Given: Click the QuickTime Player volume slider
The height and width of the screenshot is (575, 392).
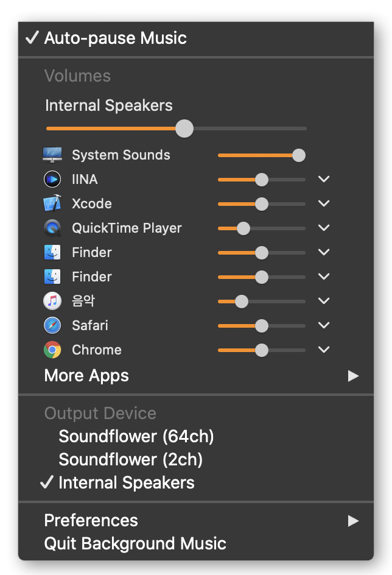Looking at the screenshot, I should tap(262, 228).
